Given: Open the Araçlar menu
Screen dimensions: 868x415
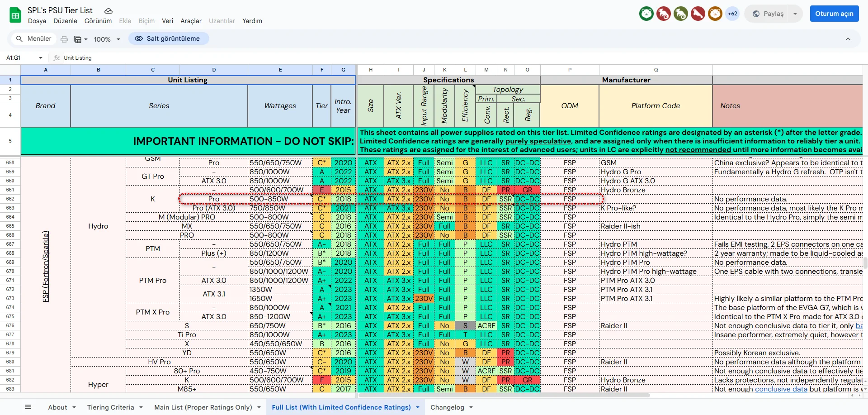Looking at the screenshot, I should (x=191, y=21).
